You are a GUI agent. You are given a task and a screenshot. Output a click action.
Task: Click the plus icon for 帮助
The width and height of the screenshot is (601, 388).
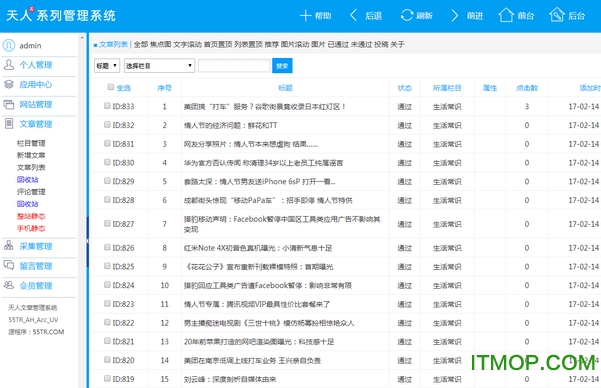click(x=305, y=16)
